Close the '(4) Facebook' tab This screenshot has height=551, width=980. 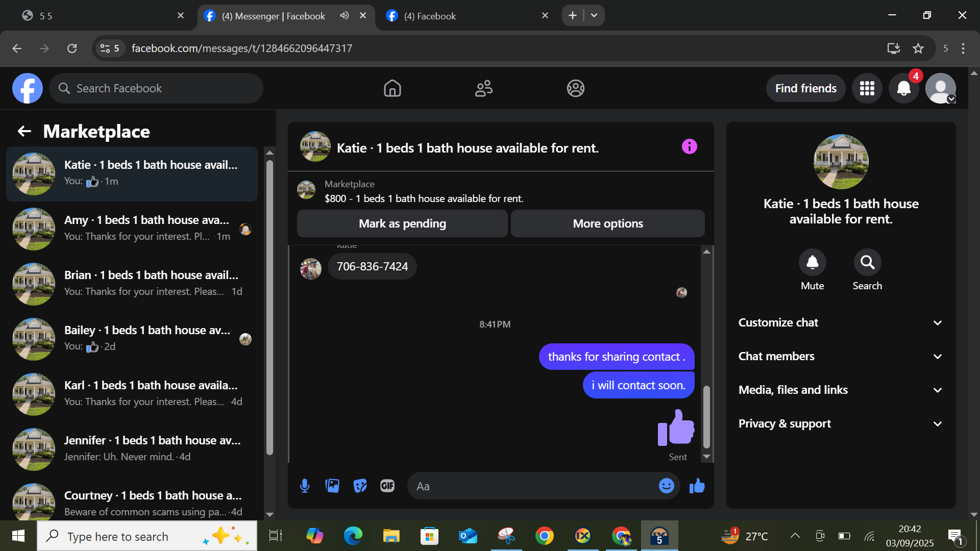pos(545,16)
